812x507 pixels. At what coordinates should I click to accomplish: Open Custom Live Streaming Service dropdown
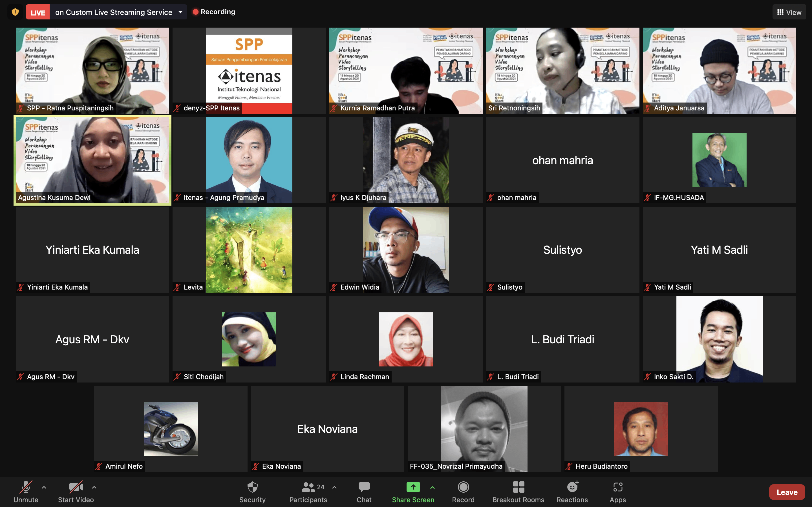pyautogui.click(x=180, y=12)
